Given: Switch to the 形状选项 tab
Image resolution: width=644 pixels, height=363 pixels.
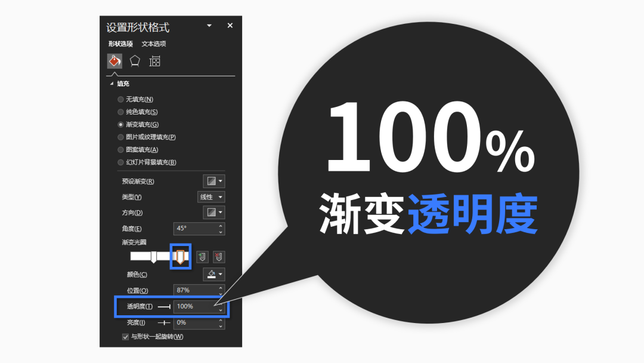Looking at the screenshot, I should (x=120, y=44).
